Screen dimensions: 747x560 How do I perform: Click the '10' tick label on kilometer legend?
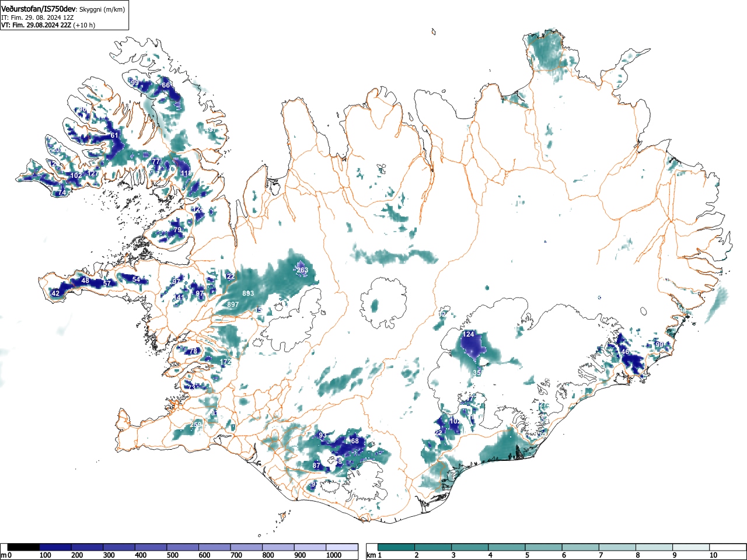713,555
